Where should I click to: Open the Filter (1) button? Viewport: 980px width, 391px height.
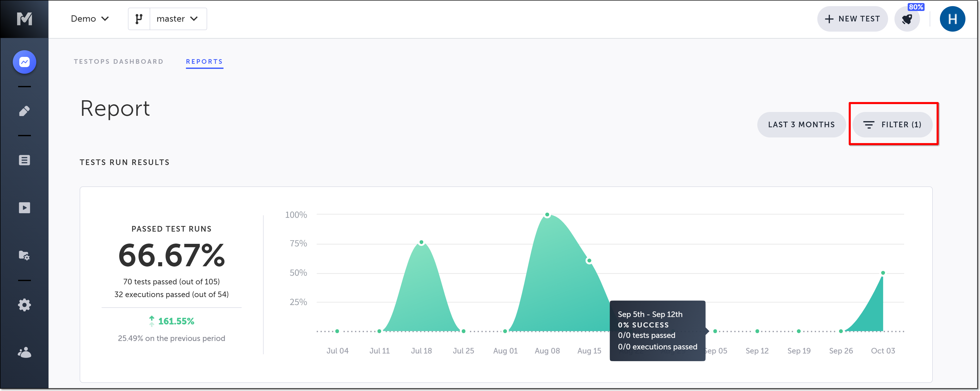click(x=892, y=125)
